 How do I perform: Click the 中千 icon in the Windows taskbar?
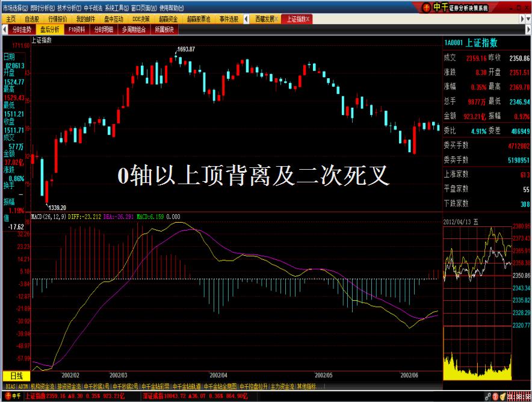click(8, 397)
